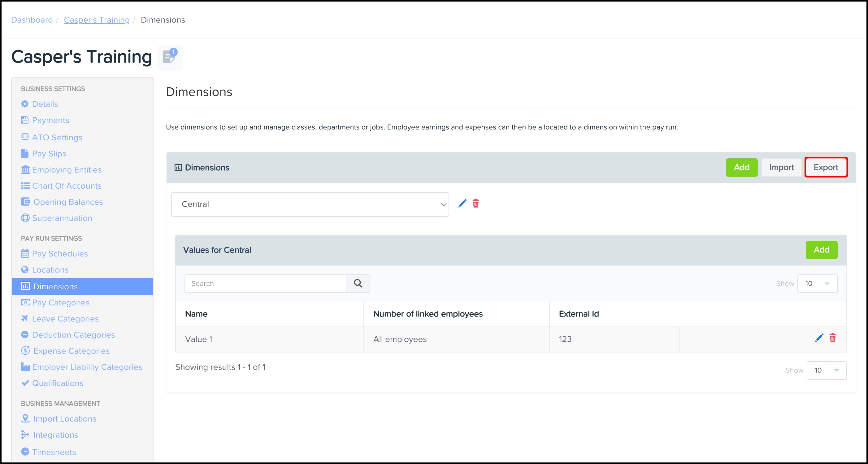Click the Export button
This screenshot has width=868, height=464.
tap(826, 167)
